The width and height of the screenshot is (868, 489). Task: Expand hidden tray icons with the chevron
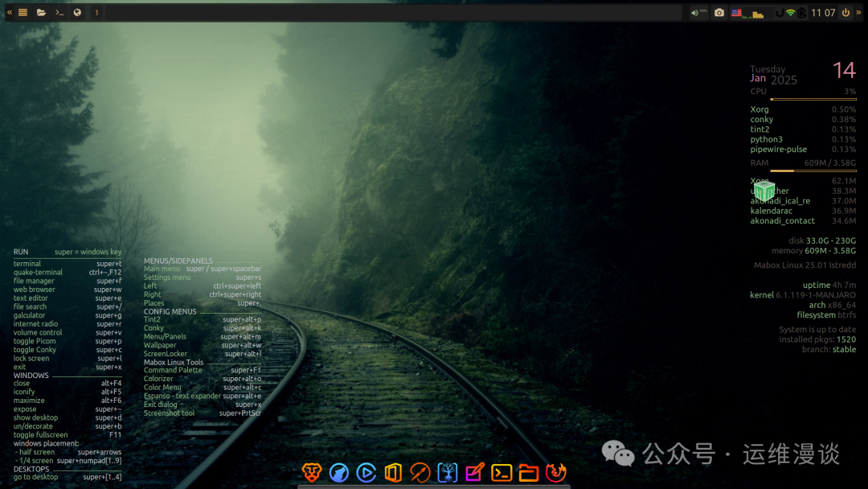[858, 12]
